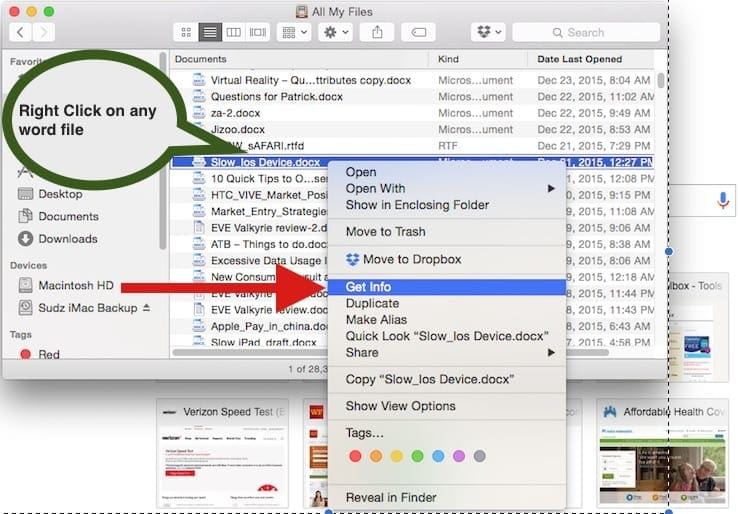Open the Verizon Speed Test thumbnail
Viewport: 740px width, 514px height.
pos(223,453)
